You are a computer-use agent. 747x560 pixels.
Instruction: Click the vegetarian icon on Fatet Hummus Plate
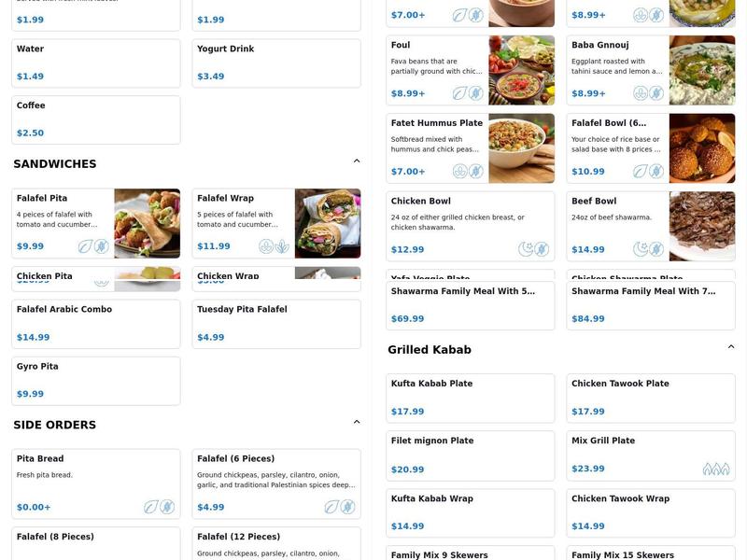click(x=459, y=172)
